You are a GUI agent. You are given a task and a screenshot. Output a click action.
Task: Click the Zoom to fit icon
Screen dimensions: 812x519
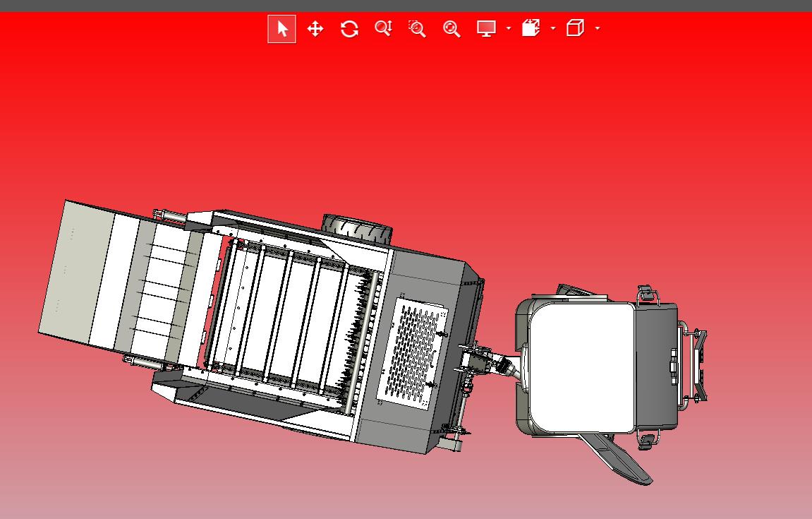pyautogui.click(x=452, y=28)
